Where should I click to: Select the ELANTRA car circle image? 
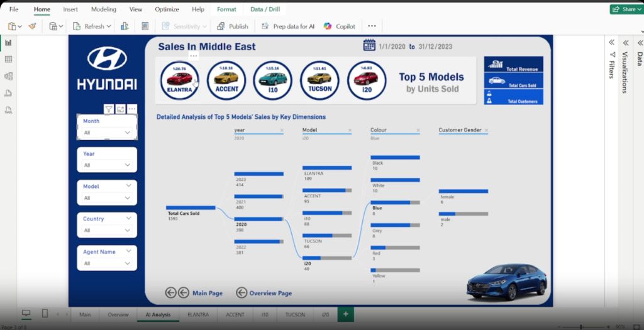pos(179,80)
